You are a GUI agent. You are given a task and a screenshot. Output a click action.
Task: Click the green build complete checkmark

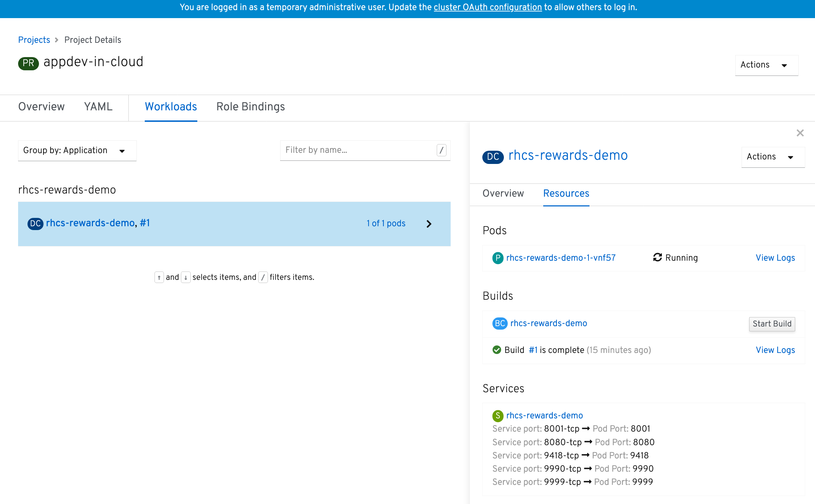pyautogui.click(x=497, y=350)
